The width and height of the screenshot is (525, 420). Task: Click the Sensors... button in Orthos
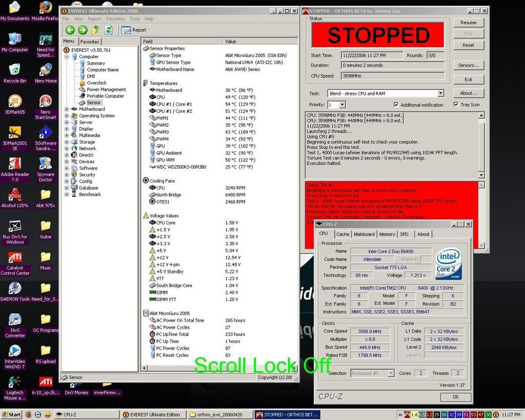(469, 65)
